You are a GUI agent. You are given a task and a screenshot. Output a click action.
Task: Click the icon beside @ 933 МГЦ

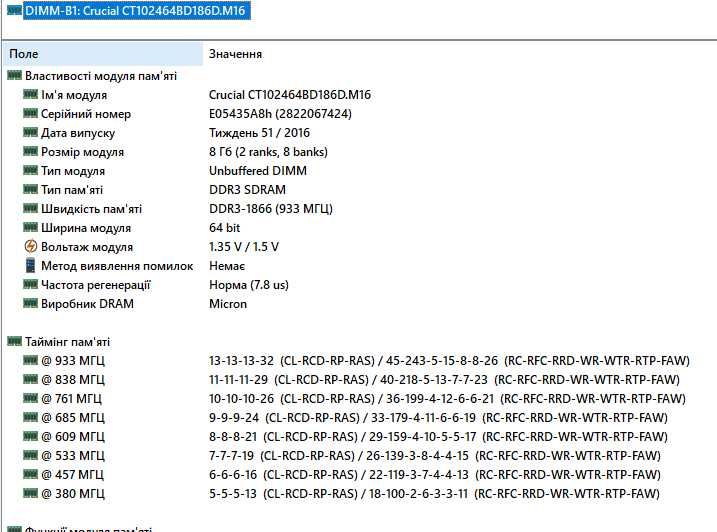(x=30, y=360)
